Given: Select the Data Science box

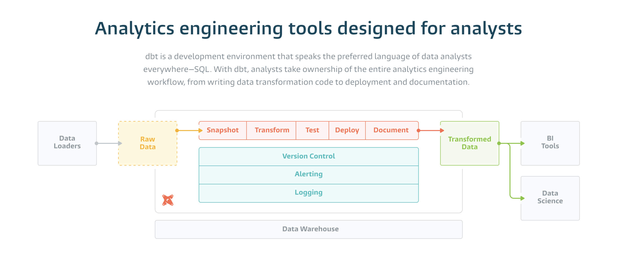Looking at the screenshot, I should tap(550, 198).
